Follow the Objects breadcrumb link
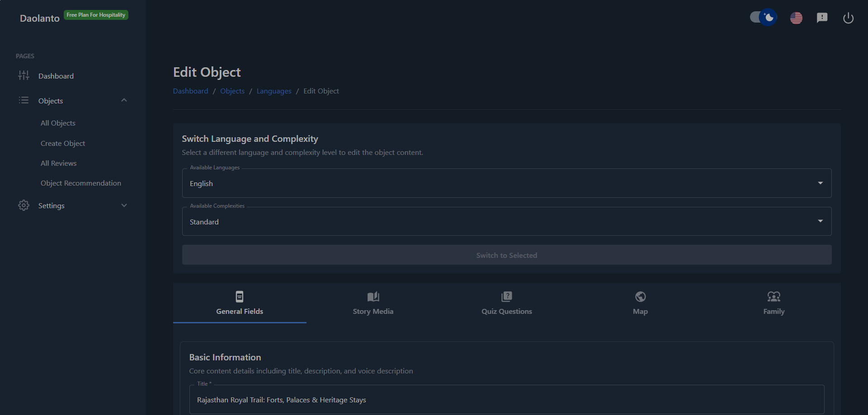868x415 pixels. tap(232, 91)
